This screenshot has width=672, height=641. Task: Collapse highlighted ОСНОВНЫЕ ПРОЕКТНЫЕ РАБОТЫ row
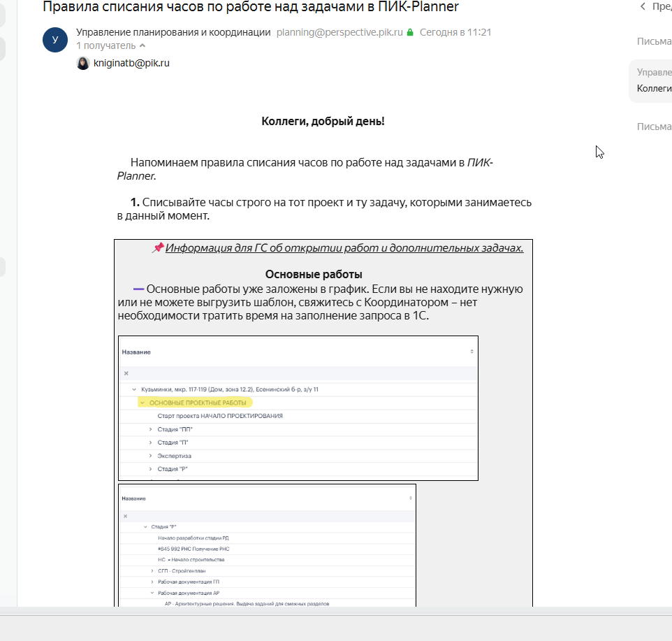[x=143, y=403]
